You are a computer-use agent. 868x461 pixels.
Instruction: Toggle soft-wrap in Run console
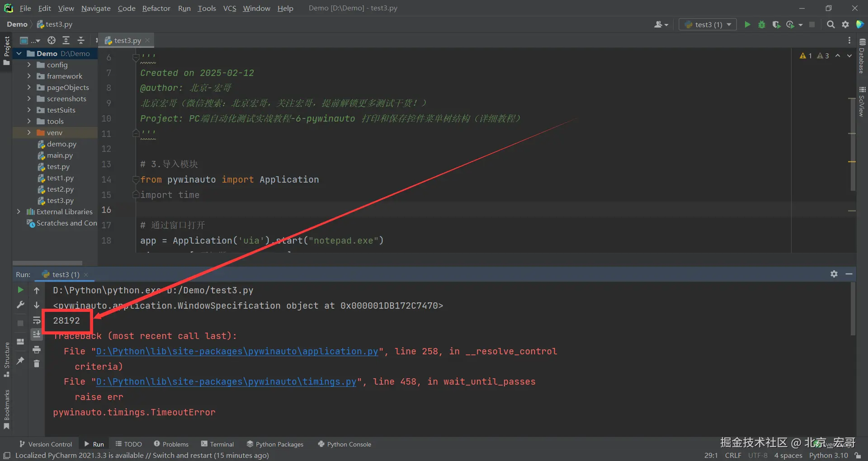coord(37,320)
